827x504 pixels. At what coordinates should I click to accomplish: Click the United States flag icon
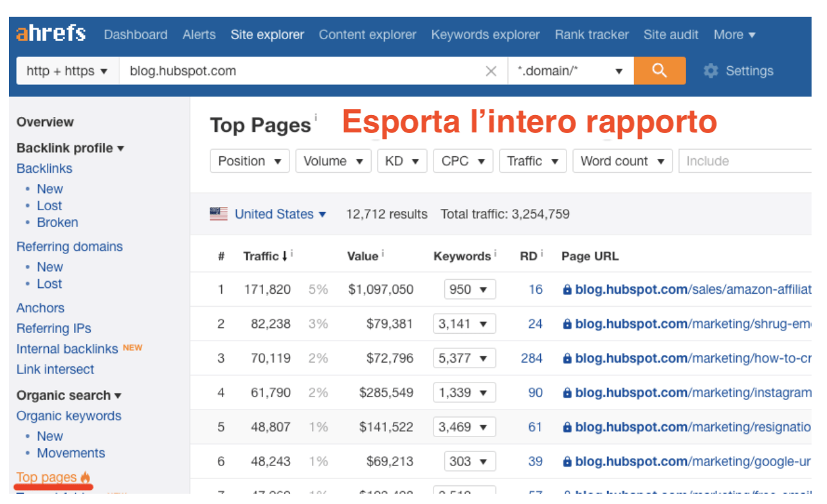coord(219,214)
